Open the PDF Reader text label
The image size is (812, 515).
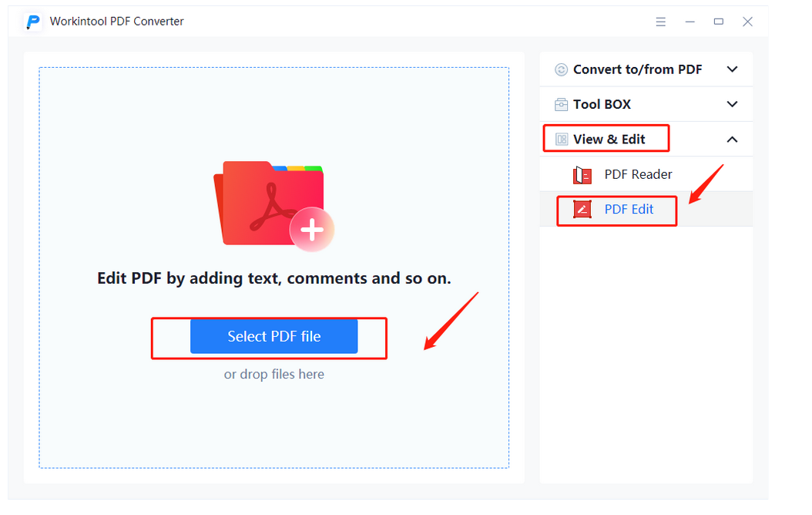pyautogui.click(x=638, y=174)
